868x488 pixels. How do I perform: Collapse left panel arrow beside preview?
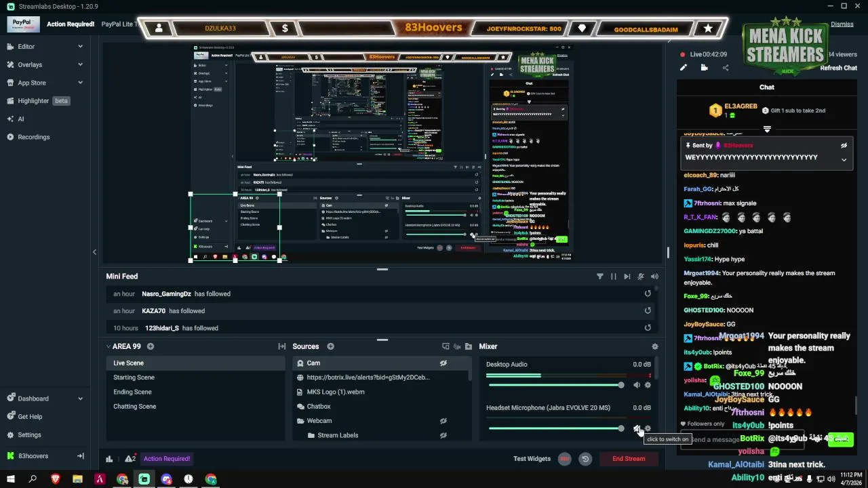94,252
